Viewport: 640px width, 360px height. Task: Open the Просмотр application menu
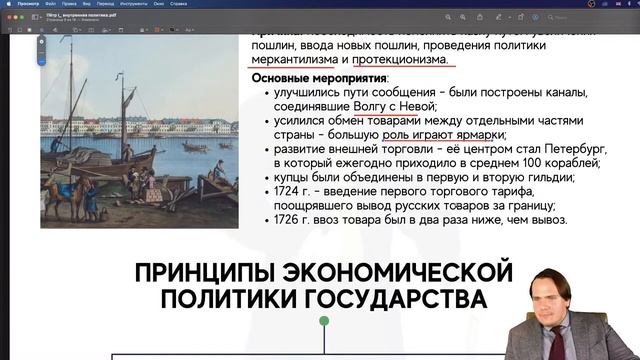(28, 4)
